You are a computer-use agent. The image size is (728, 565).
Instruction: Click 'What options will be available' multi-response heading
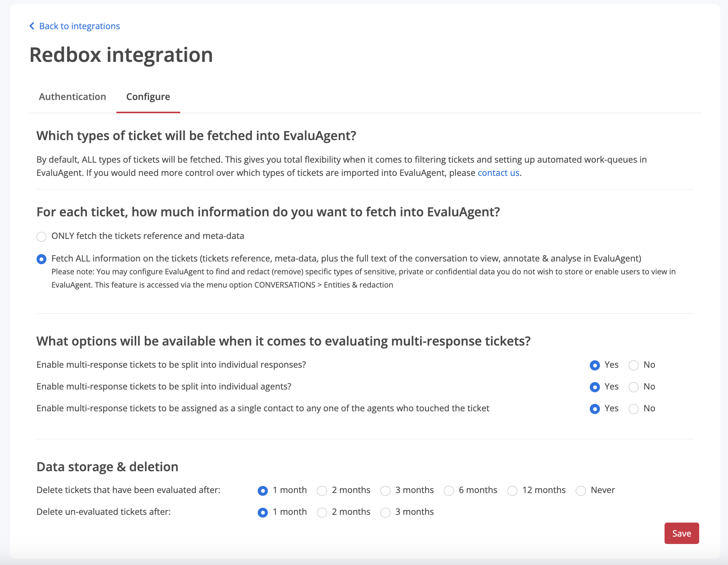(x=283, y=341)
